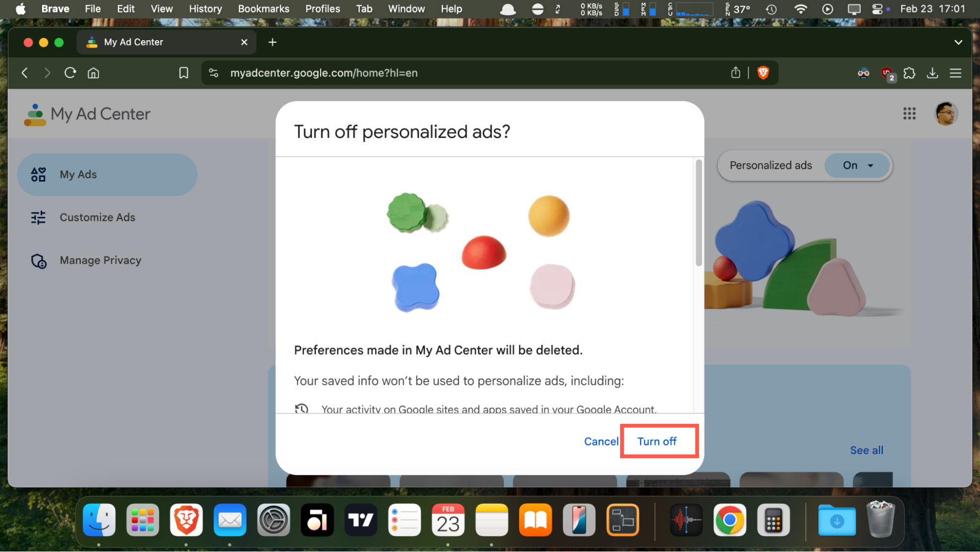Image resolution: width=980 pixels, height=552 pixels.
Task: Reload the current page
Action: click(70, 73)
